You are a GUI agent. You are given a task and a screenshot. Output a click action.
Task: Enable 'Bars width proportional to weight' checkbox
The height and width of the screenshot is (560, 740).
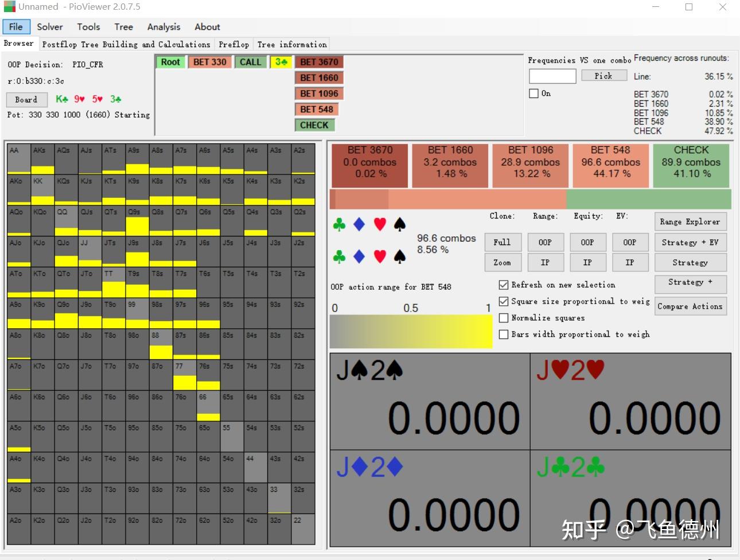[x=504, y=334]
